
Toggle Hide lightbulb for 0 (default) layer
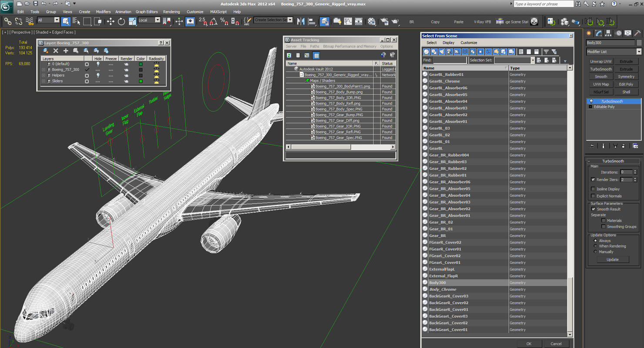[x=98, y=64]
